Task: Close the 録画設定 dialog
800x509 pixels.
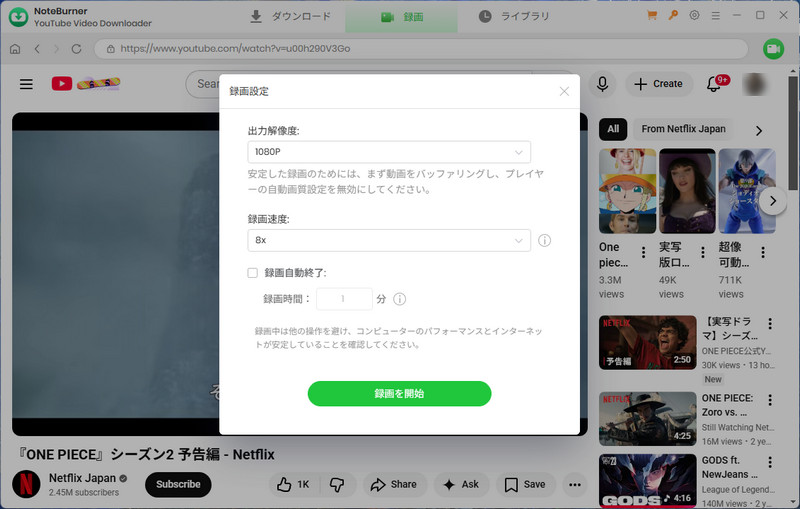Action: (x=564, y=91)
